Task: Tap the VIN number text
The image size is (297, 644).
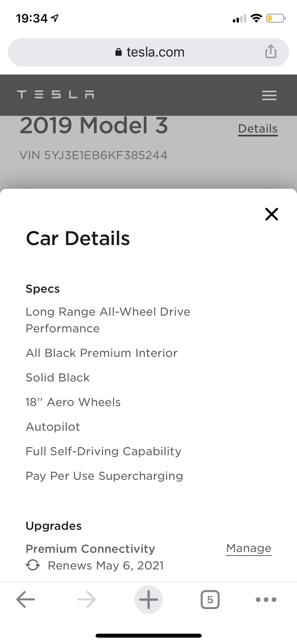Action: [93, 155]
